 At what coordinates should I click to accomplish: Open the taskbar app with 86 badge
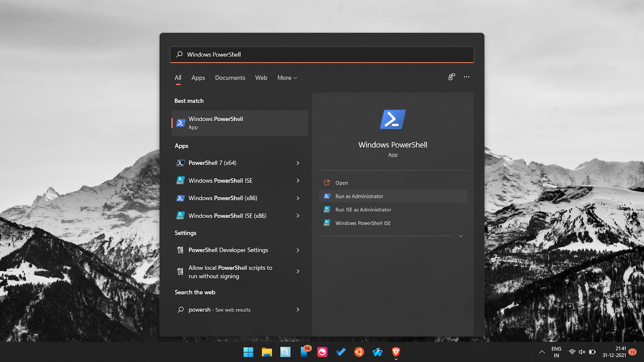click(304, 352)
